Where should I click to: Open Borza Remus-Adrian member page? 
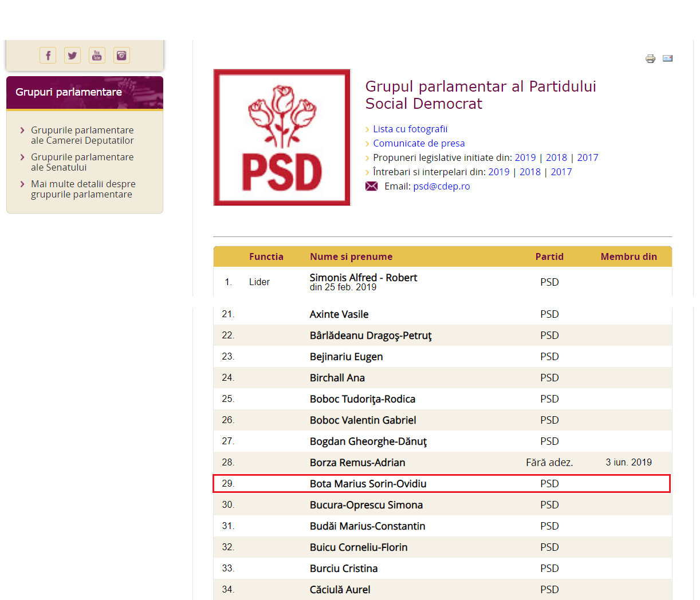pos(357,463)
